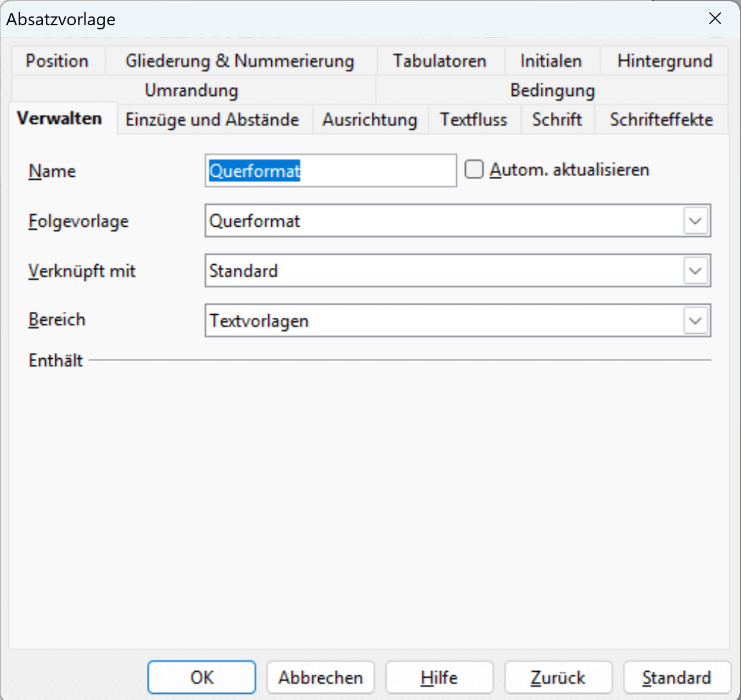The height and width of the screenshot is (700, 741).
Task: Open the Umrandung tab
Action: pos(191,90)
